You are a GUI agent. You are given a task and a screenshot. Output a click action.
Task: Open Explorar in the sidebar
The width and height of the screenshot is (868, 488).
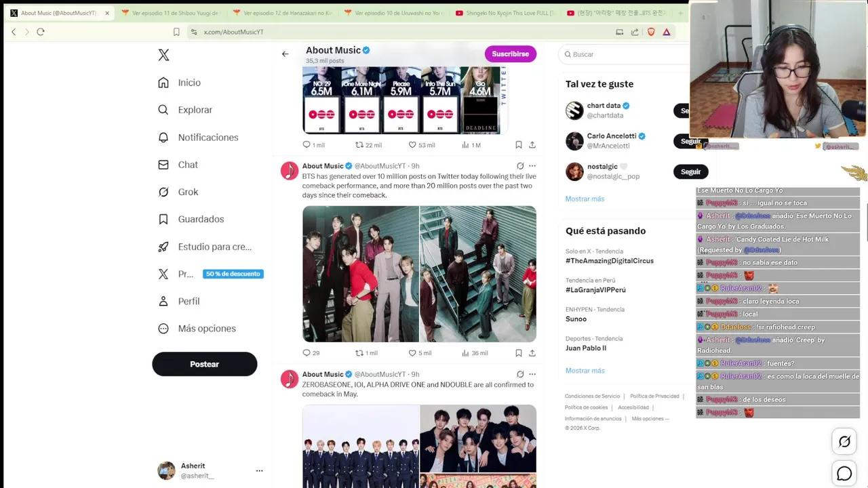coord(185,110)
